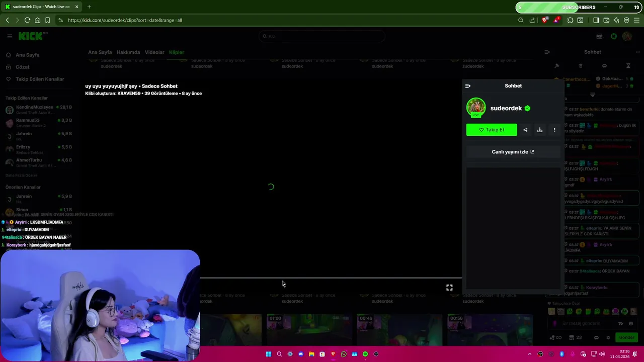This screenshot has height=362, width=644.
Task: Open the browser home icon
Action: 37,20
